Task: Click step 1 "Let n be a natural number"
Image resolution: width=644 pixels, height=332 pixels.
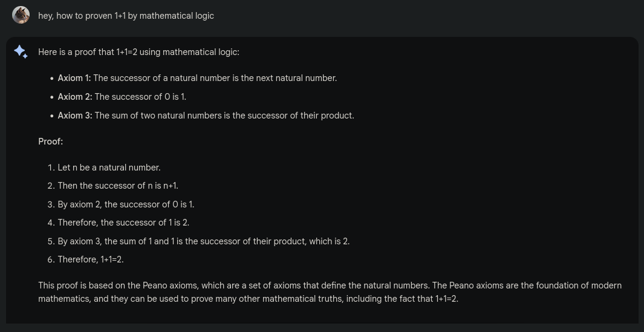Action: tap(109, 168)
